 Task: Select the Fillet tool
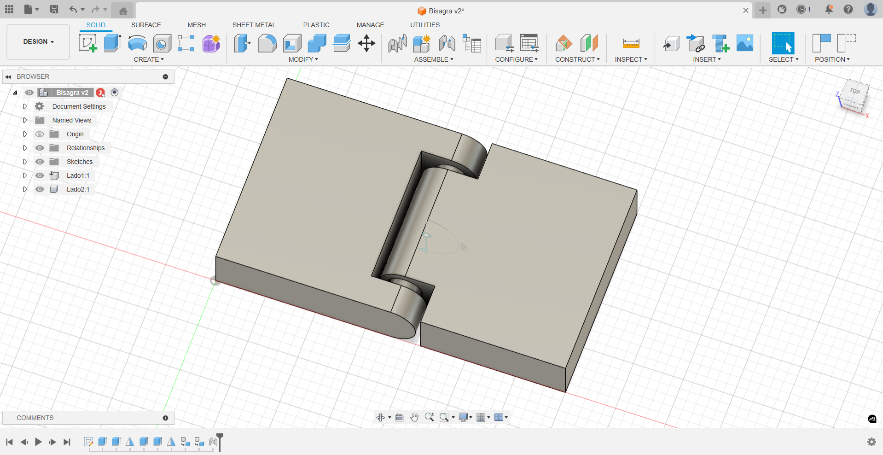tap(267, 43)
